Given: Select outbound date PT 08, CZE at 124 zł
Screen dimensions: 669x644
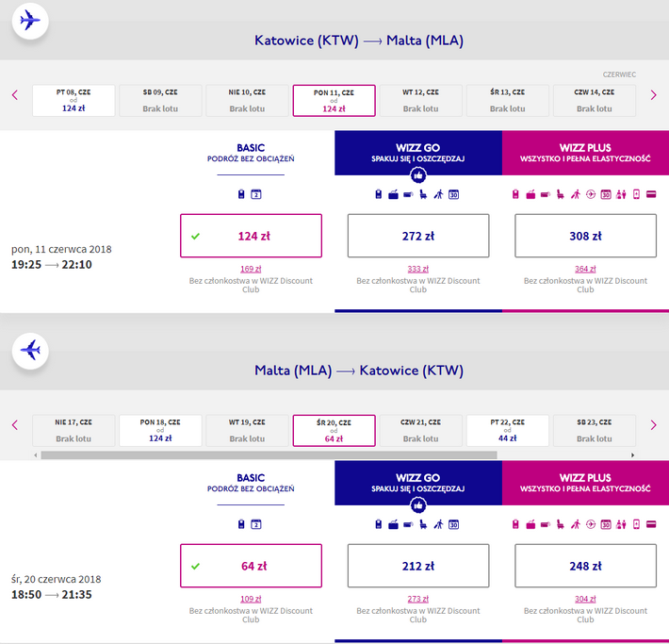Looking at the screenshot, I should point(73,100).
